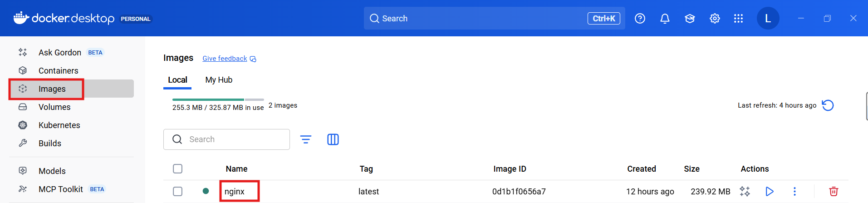Click the latest tag cell

tap(368, 192)
